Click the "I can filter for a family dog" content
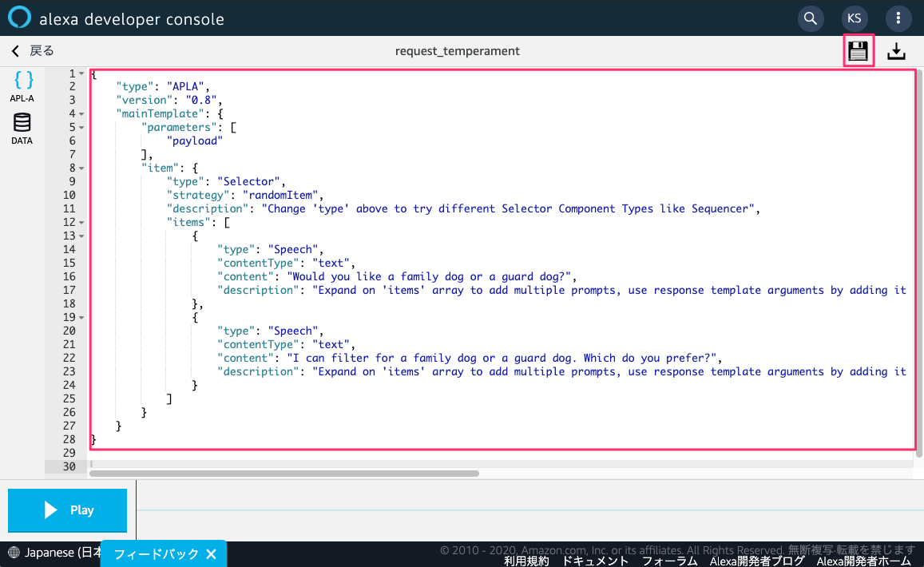 click(x=502, y=358)
